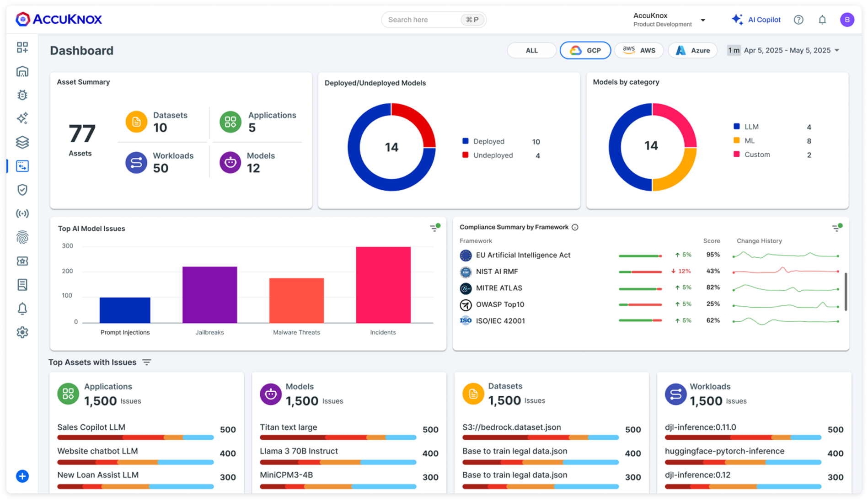Open the filter control on Top AI Model Issues

pos(434,227)
